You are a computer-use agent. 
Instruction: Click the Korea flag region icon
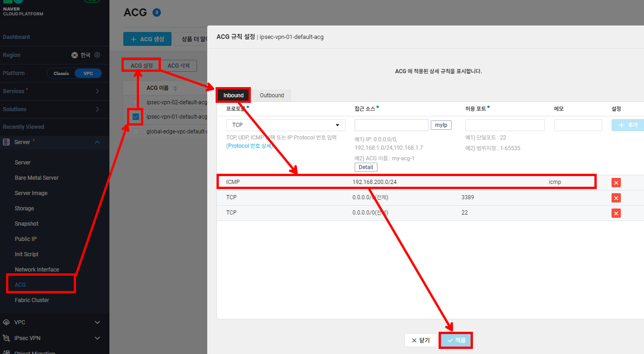[75, 55]
